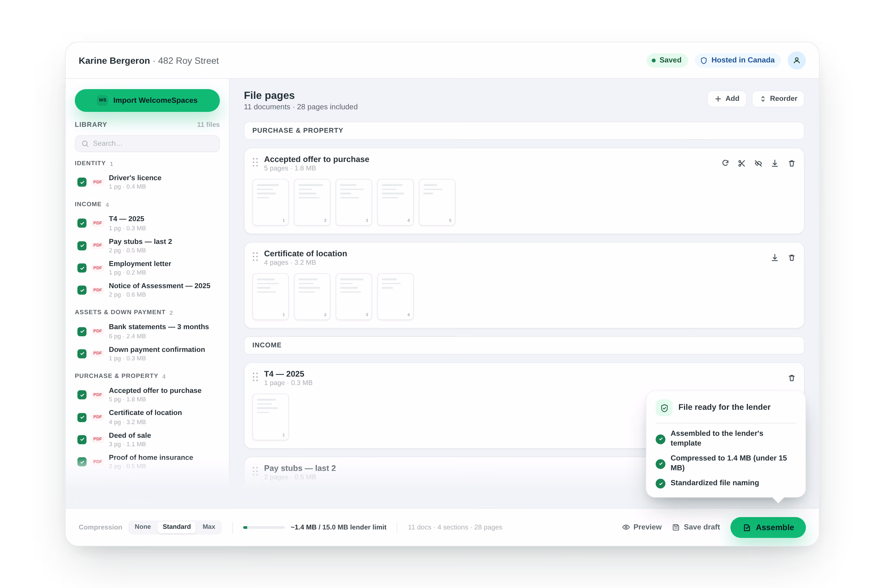Viewport: 882px width, 588px height.
Task: Delete the Accepted offer to purchase document
Action: [792, 163]
